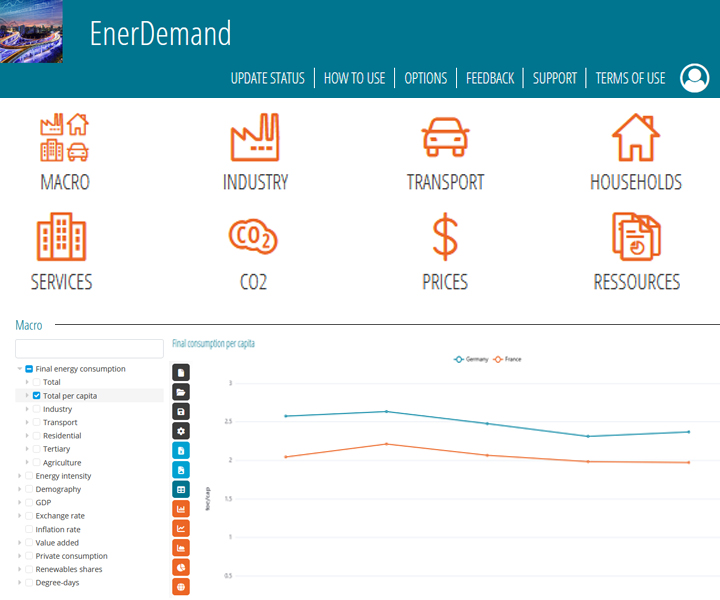Select the pie chart view icon
Image resolution: width=720 pixels, height=600 pixels.
tap(181, 567)
